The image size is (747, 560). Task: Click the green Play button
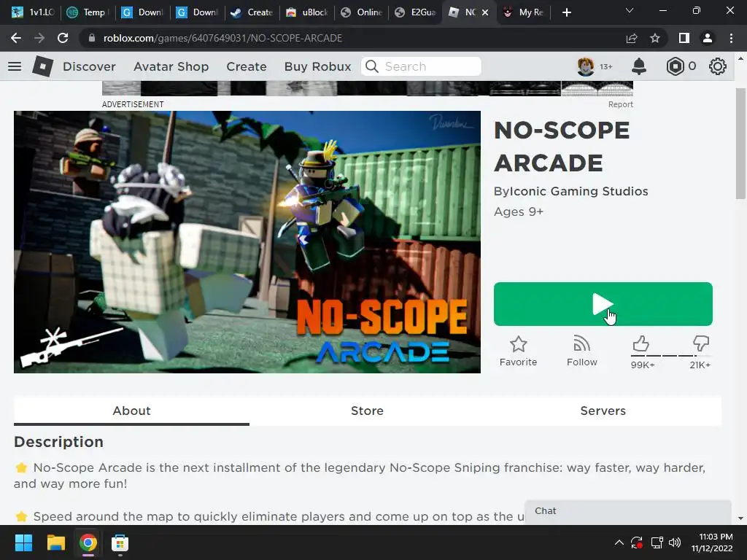[x=603, y=304]
